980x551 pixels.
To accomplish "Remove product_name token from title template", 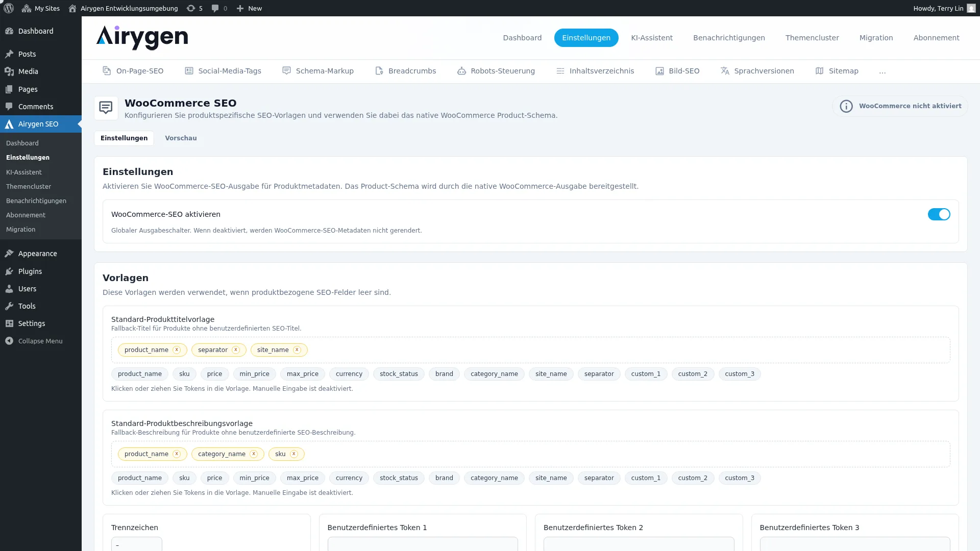I will pos(177,350).
